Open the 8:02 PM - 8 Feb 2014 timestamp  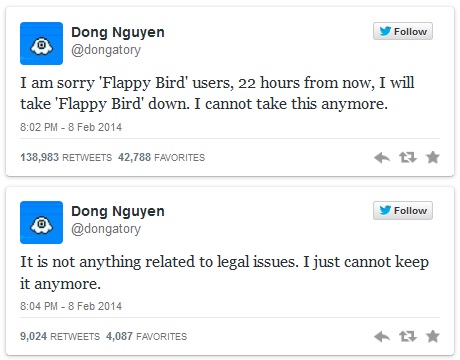(x=71, y=127)
